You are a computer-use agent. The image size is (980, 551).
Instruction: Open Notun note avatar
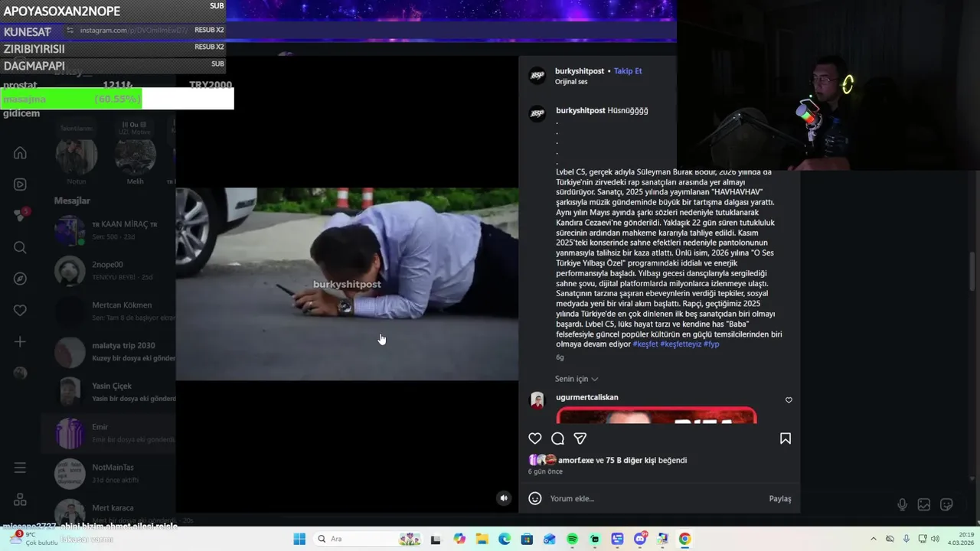coord(77,156)
